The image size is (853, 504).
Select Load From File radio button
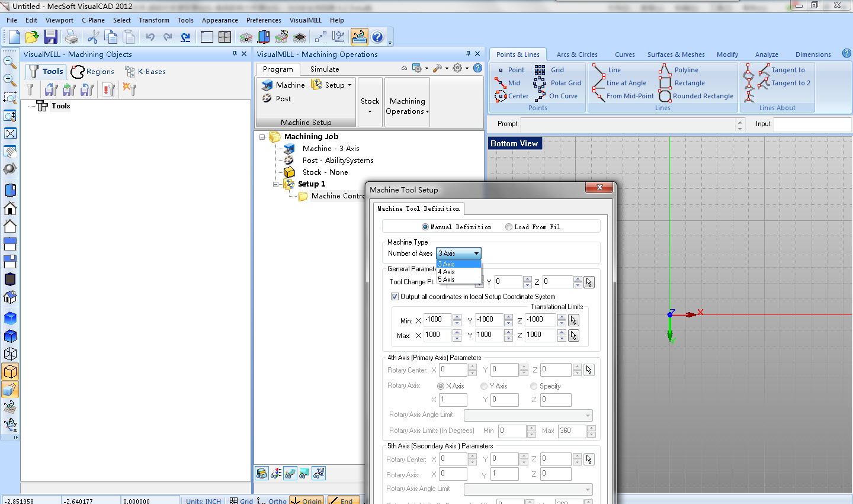tap(533, 227)
